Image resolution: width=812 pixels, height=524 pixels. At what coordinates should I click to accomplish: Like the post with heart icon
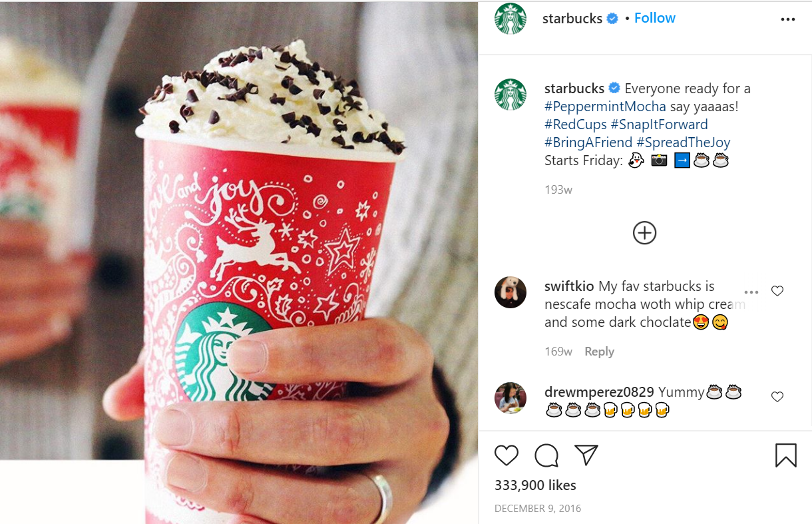point(507,455)
